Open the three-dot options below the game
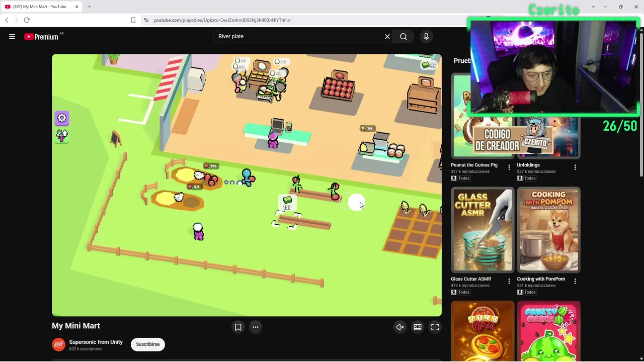 tap(256, 327)
